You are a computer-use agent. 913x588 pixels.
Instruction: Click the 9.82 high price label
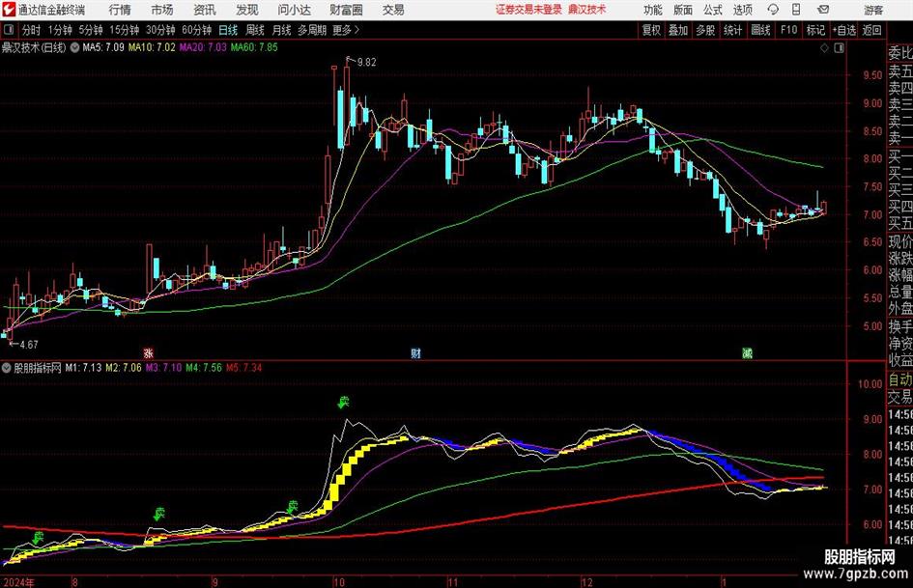click(367, 63)
